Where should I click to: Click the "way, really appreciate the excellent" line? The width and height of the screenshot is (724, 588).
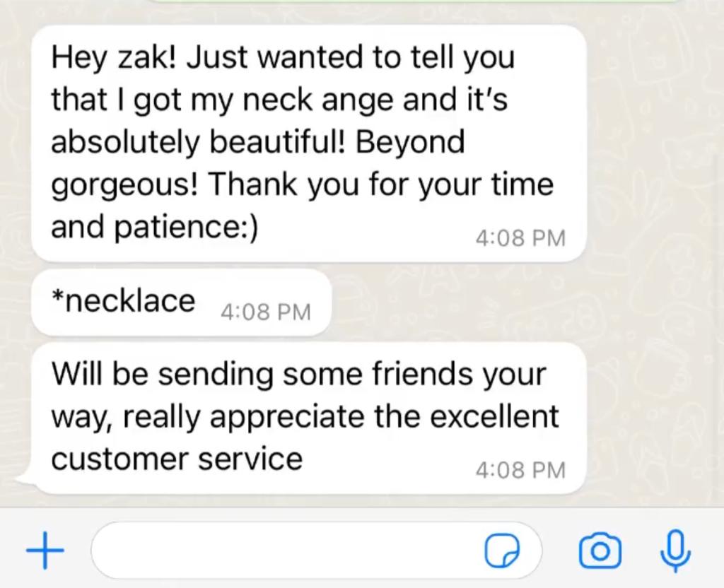(305, 417)
